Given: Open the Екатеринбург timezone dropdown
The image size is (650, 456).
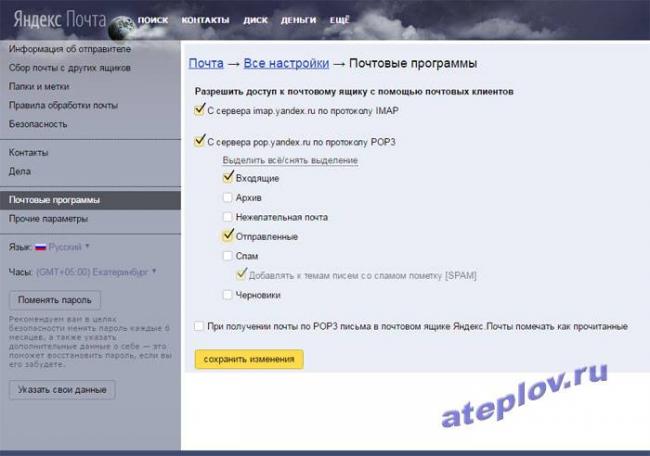Looking at the screenshot, I should coord(96,272).
